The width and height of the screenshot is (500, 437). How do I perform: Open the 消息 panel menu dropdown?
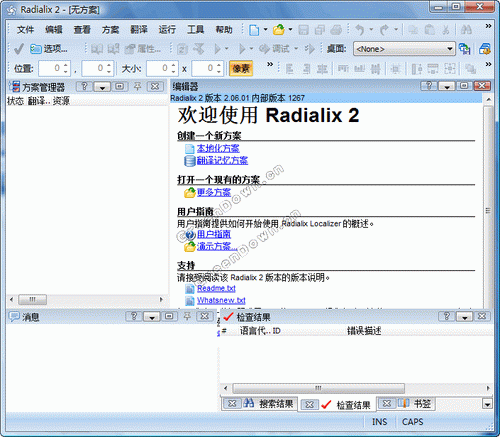[x=152, y=316]
